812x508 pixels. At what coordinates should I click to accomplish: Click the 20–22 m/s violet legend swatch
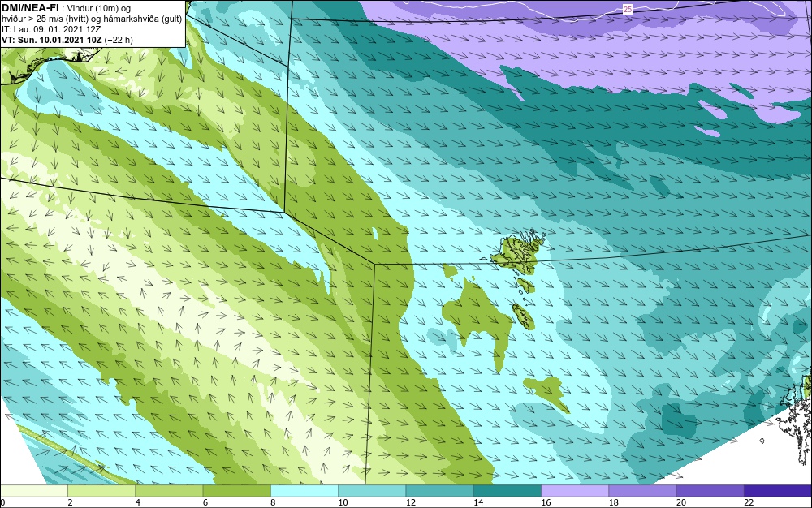click(x=710, y=491)
